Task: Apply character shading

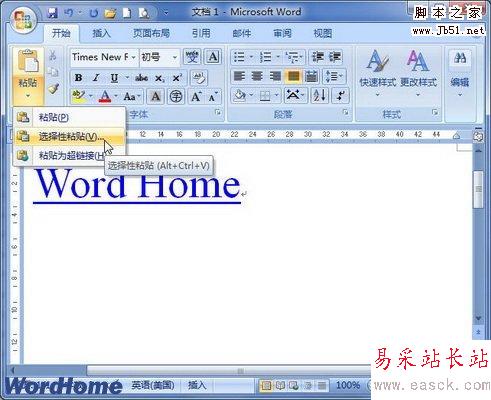Action: tap(155, 97)
